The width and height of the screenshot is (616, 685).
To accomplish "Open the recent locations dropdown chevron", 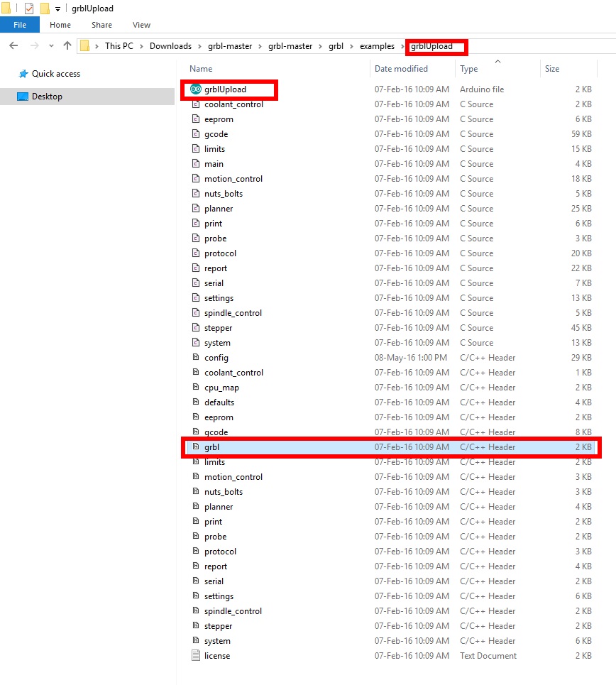I will pyautogui.click(x=51, y=46).
